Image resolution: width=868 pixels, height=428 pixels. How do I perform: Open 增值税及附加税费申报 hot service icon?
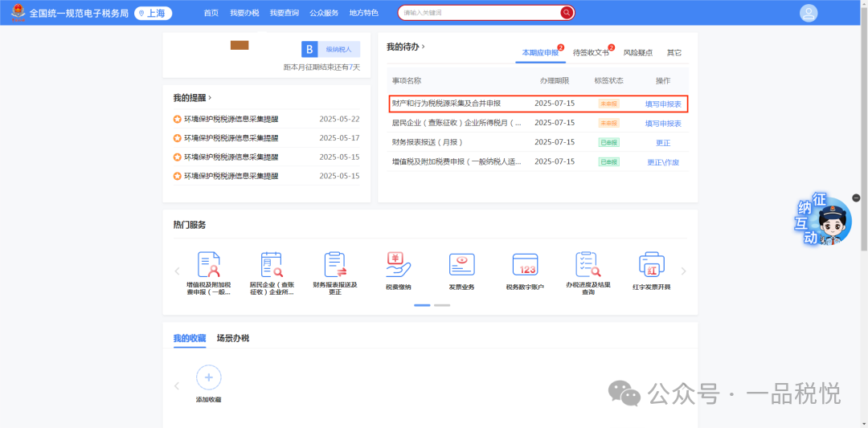[x=208, y=265]
